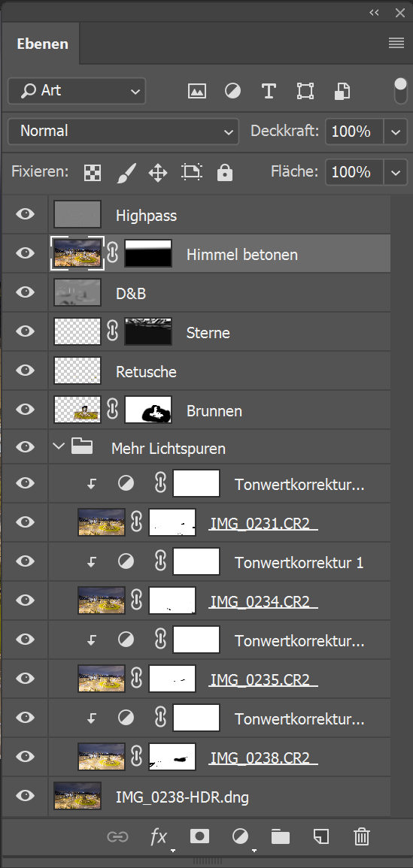Filter layers by pixel layer icon
413x868 pixels.
point(197,92)
